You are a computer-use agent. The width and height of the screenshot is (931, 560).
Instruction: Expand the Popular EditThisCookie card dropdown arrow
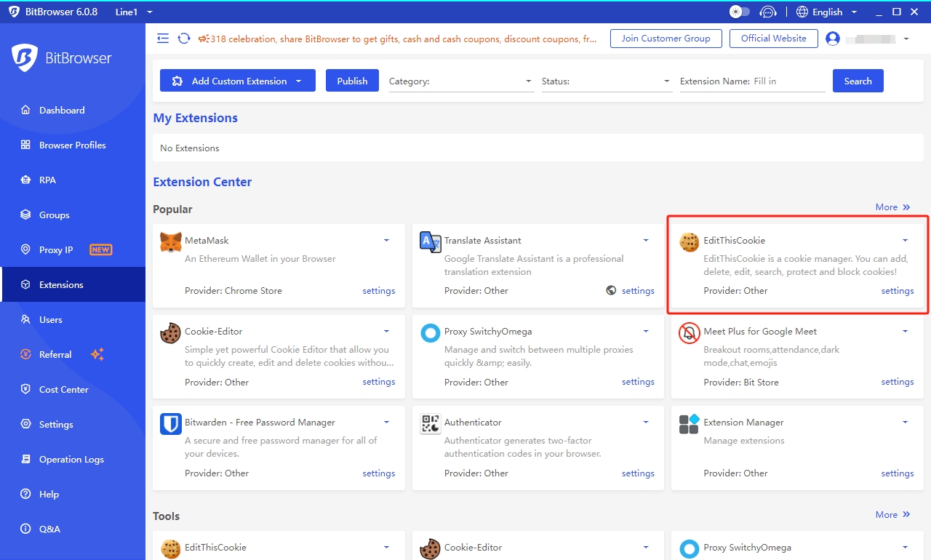[905, 240]
